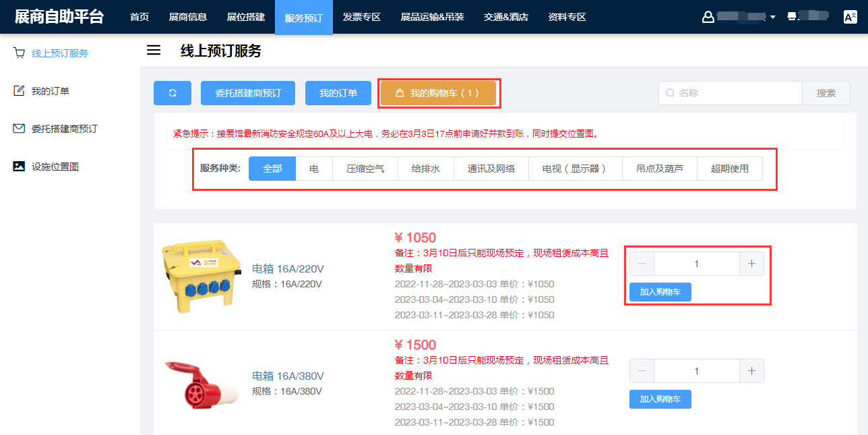
Task: Click the plus stepper for 电箱 16A/220V
Action: click(x=751, y=264)
